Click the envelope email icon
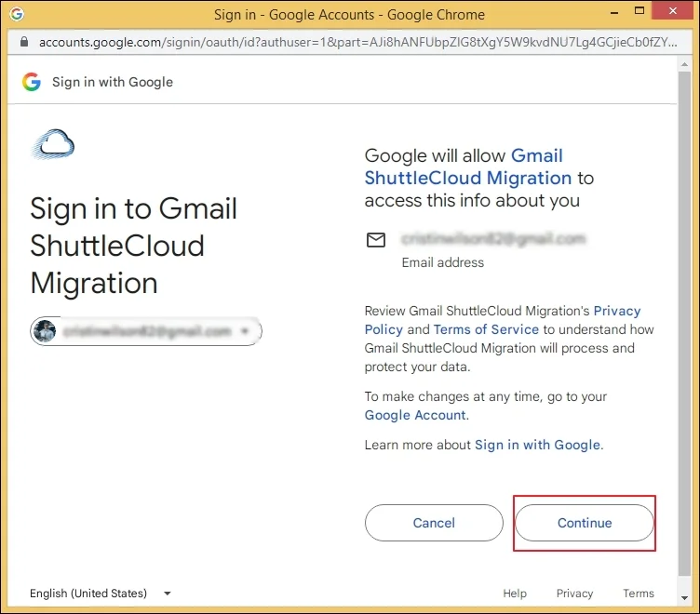 click(x=376, y=240)
